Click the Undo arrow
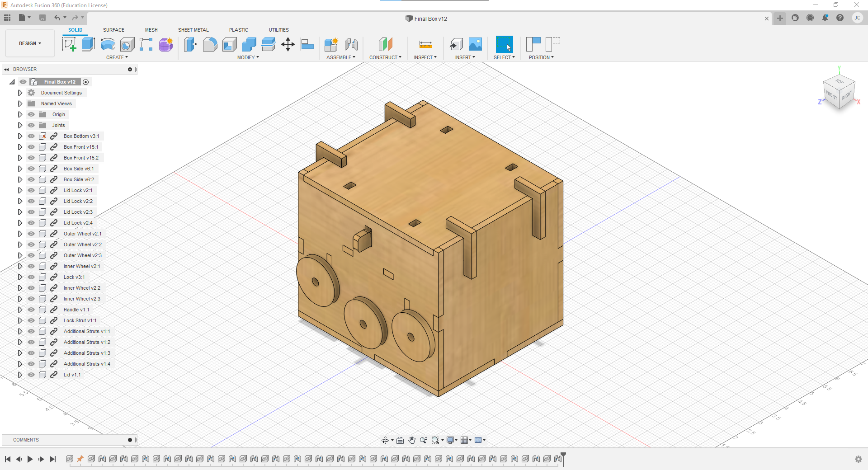 (x=57, y=18)
